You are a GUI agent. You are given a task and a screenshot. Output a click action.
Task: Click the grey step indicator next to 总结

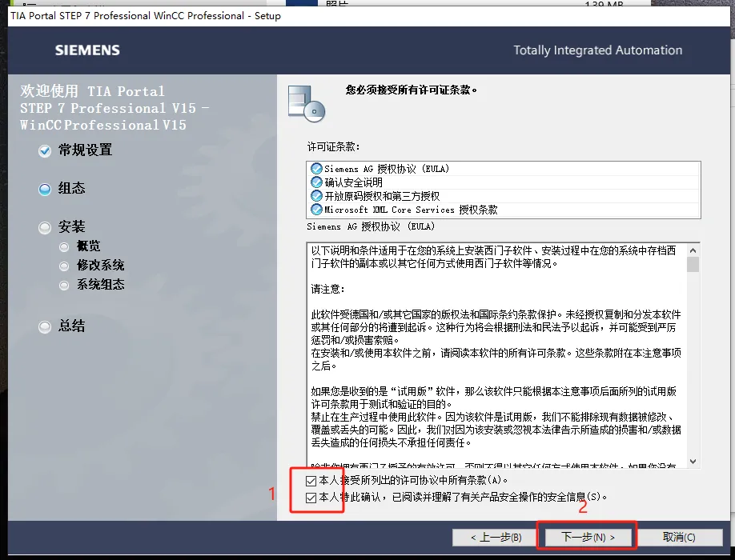(45, 327)
